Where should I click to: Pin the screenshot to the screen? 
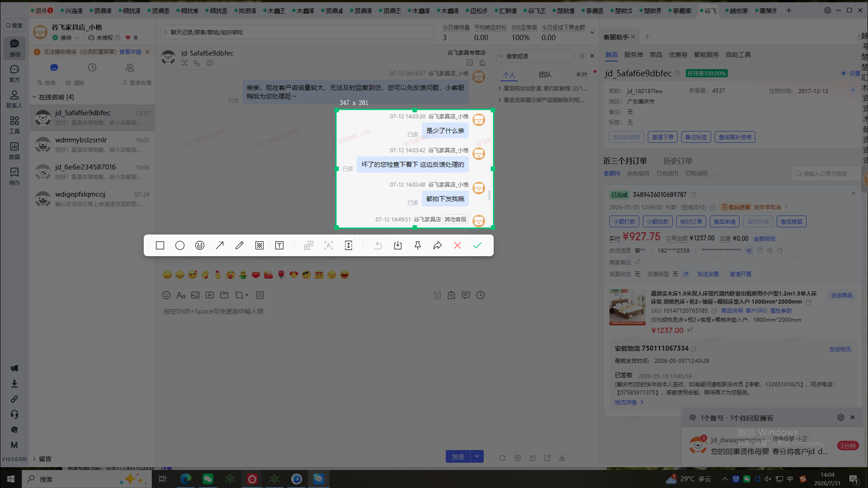418,245
